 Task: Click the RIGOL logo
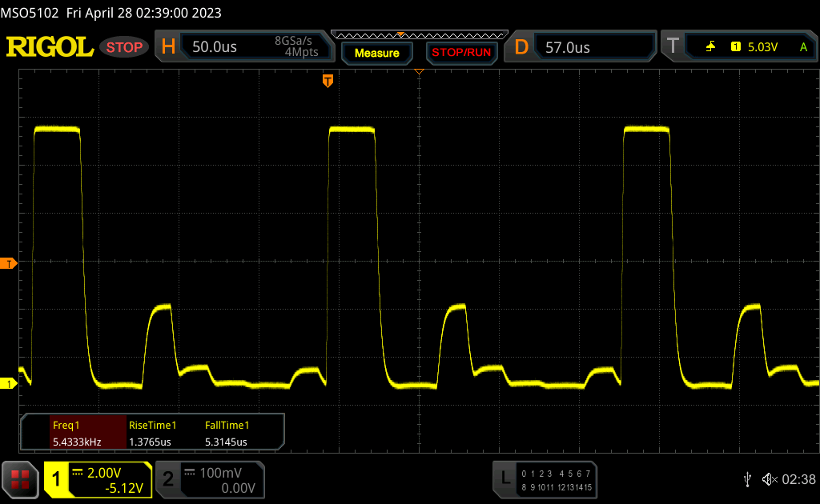pos(50,47)
